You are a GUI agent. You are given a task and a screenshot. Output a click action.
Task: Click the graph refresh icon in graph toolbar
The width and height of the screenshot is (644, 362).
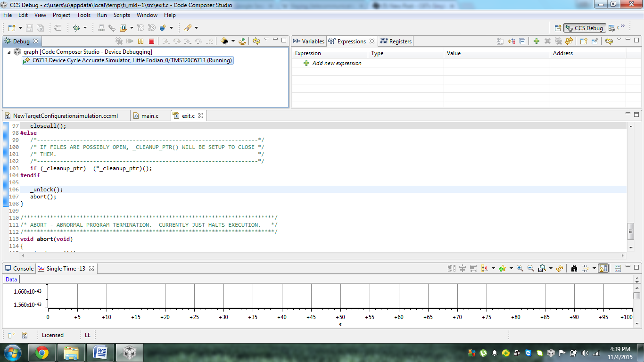pos(560,268)
